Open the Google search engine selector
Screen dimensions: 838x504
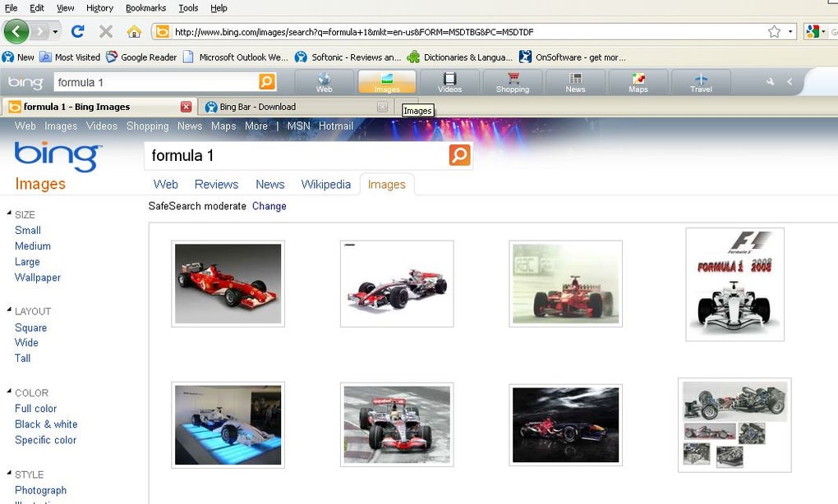815,32
